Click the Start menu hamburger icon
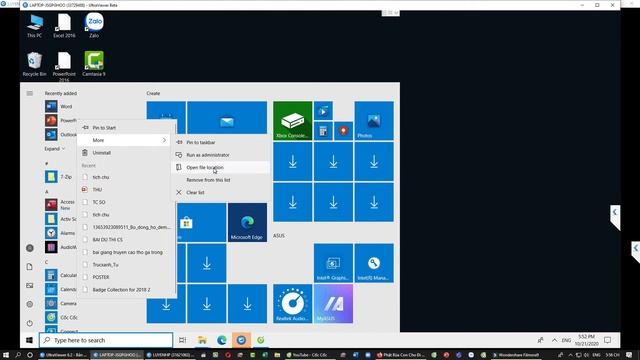Viewport: 640px width, 360px height. 29,93
